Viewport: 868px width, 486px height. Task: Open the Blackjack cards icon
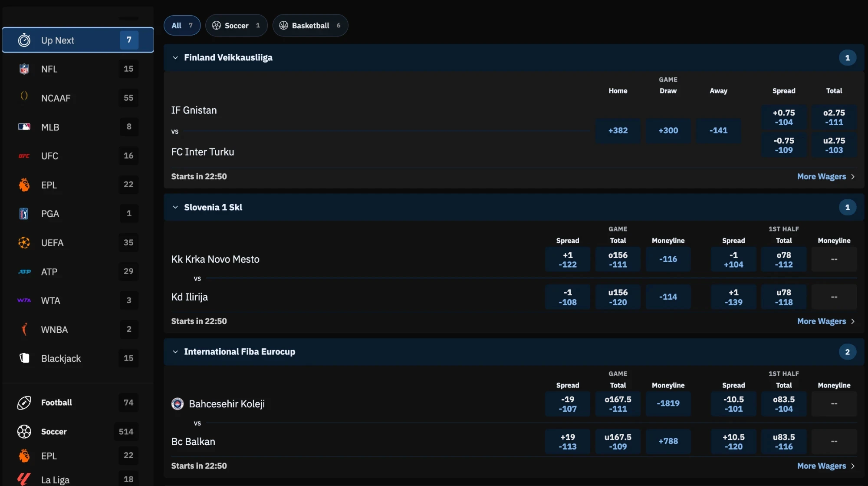point(24,358)
